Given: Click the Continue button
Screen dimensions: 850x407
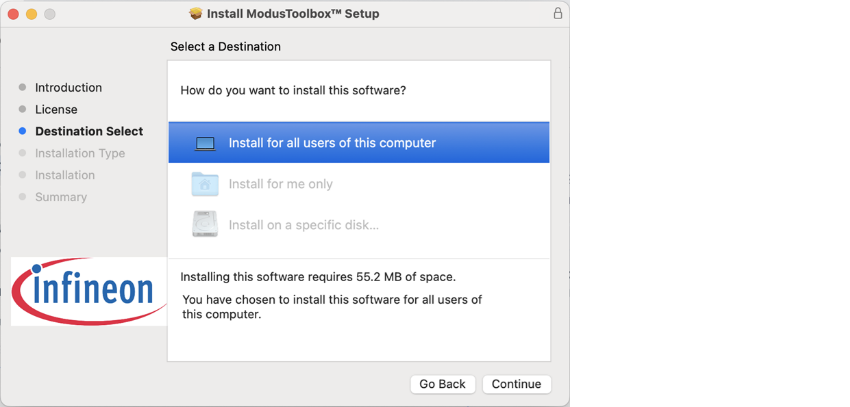Looking at the screenshot, I should tap(517, 384).
